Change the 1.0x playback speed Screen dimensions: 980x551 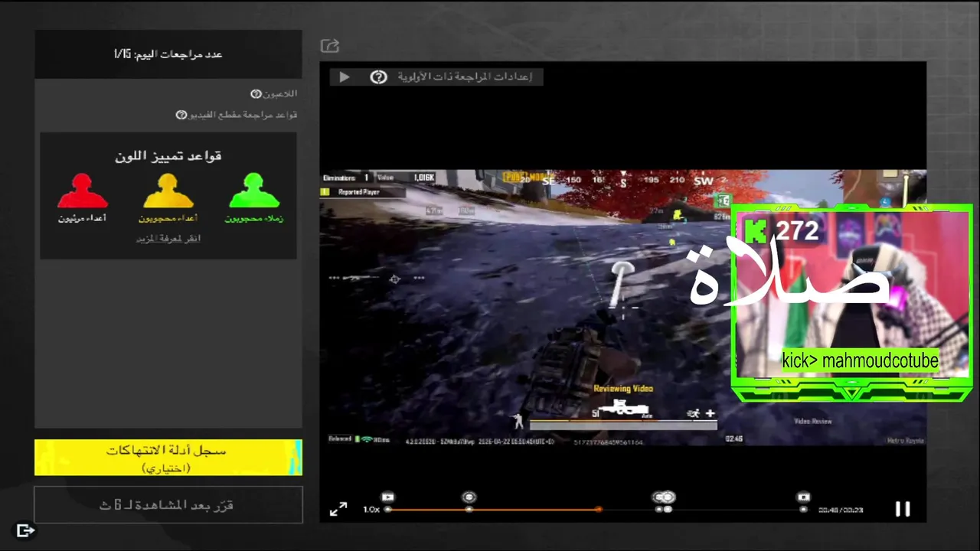click(x=371, y=510)
